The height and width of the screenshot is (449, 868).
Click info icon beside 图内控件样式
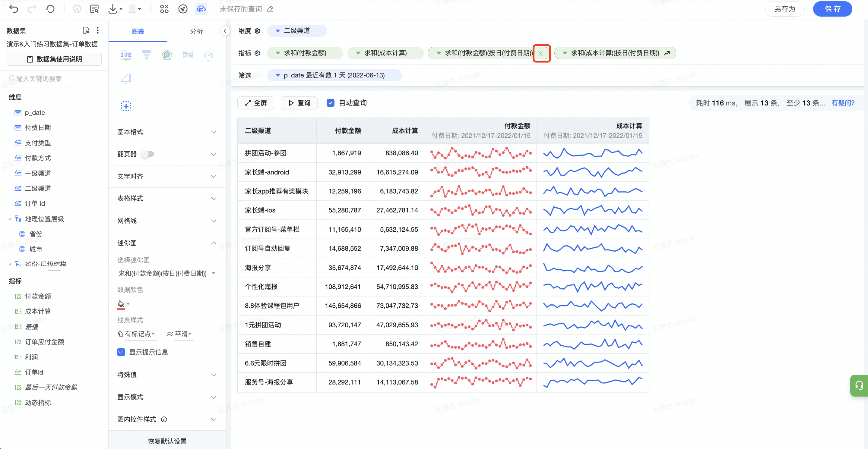click(x=164, y=419)
